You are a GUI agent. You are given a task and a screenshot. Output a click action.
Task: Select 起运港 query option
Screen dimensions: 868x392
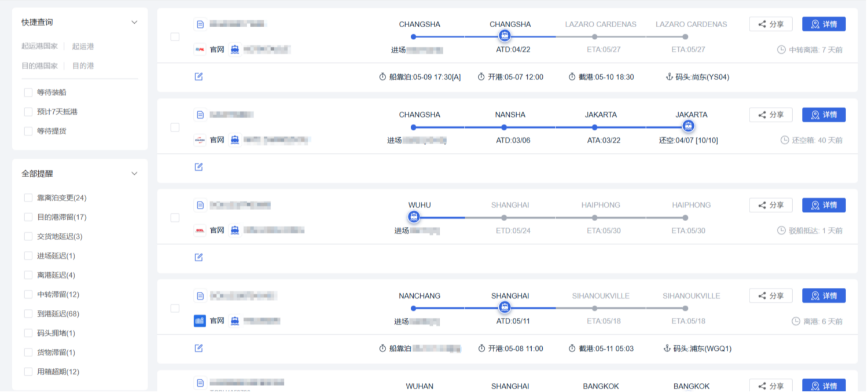[83, 46]
